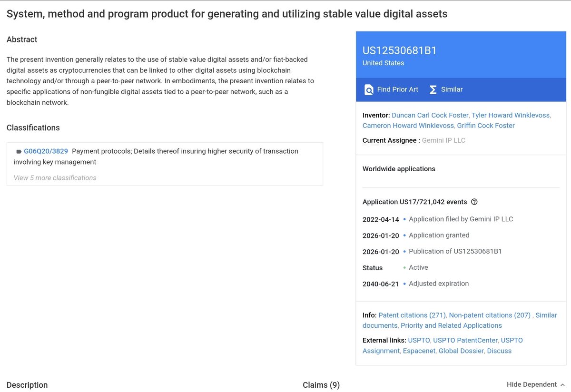Click Worldwide applications heading

(399, 169)
